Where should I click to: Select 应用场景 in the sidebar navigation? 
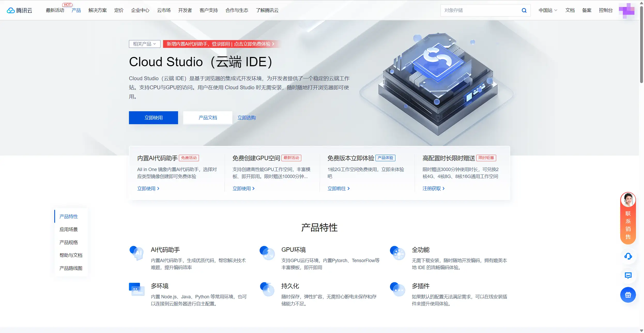coord(68,229)
